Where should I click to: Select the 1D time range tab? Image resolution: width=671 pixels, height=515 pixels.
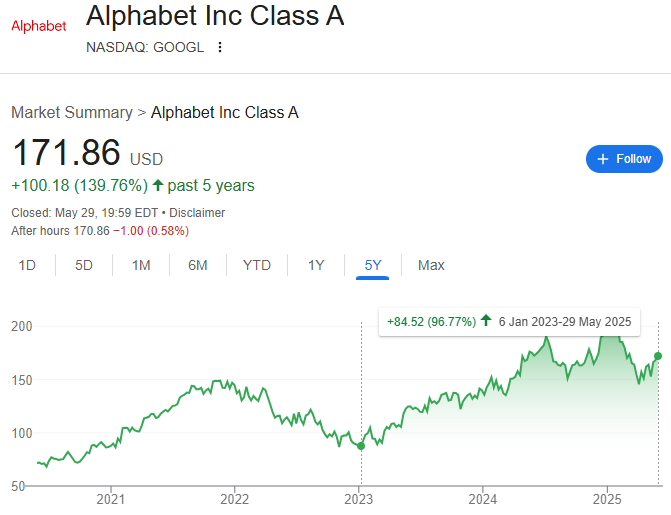click(x=28, y=265)
